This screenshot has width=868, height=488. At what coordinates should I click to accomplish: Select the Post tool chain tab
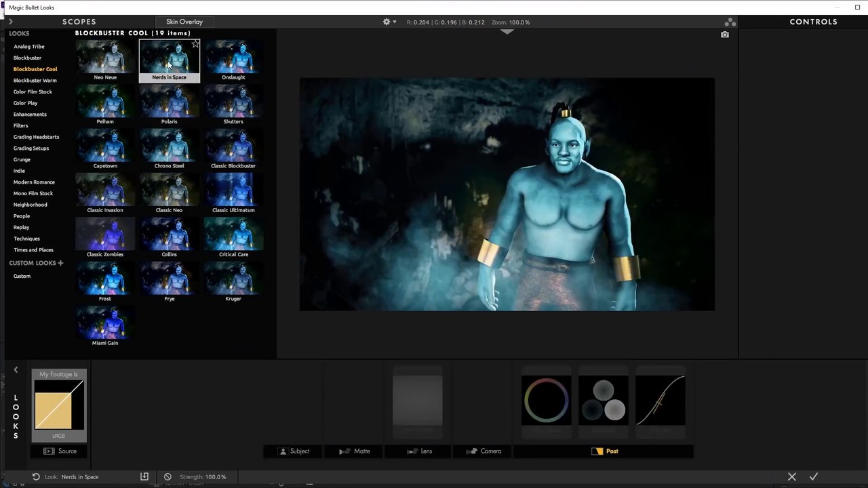[x=604, y=451]
